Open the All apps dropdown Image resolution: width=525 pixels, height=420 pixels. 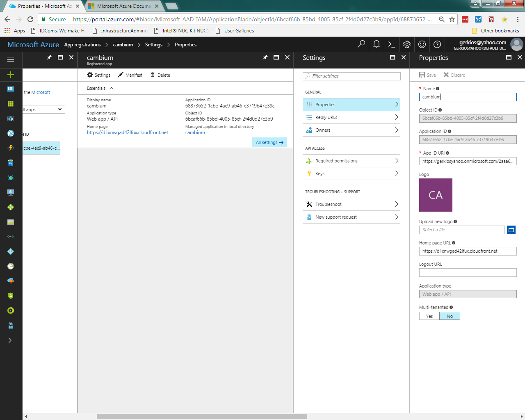(43, 110)
